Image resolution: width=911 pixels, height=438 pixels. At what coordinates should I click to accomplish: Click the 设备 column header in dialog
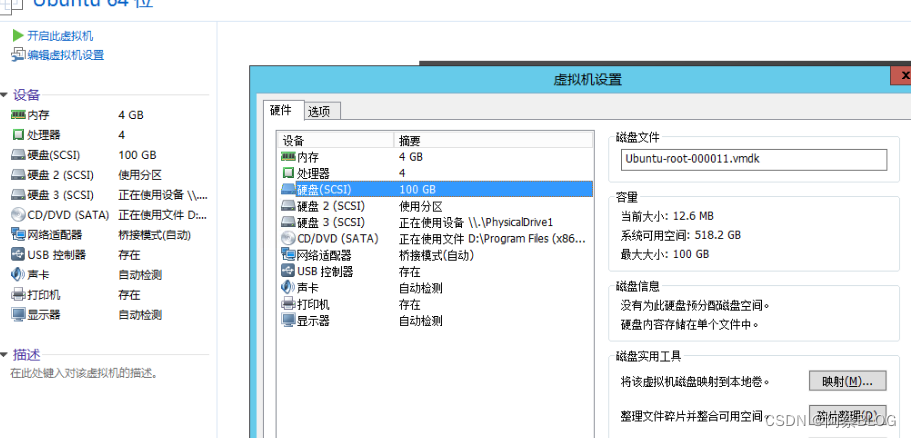coord(336,141)
